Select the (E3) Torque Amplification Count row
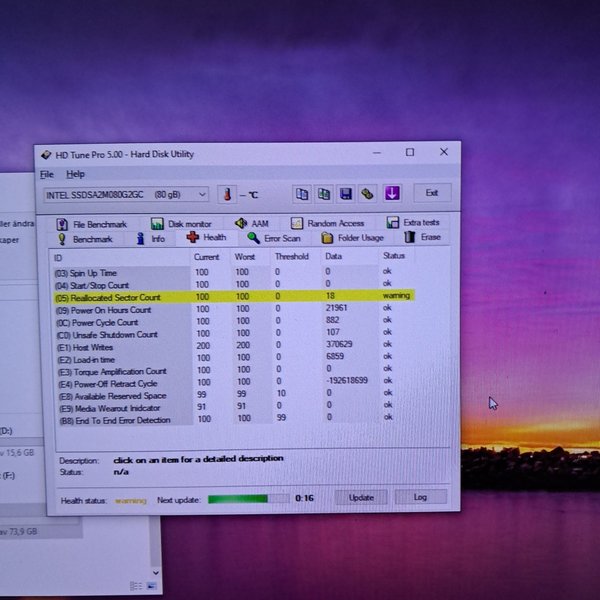Screen dimensions: 600x600 click(235, 370)
